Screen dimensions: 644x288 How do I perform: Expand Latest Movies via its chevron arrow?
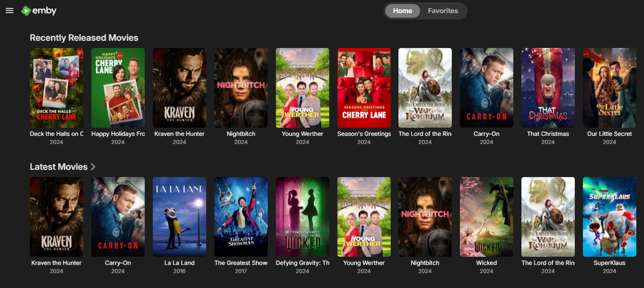(x=93, y=167)
